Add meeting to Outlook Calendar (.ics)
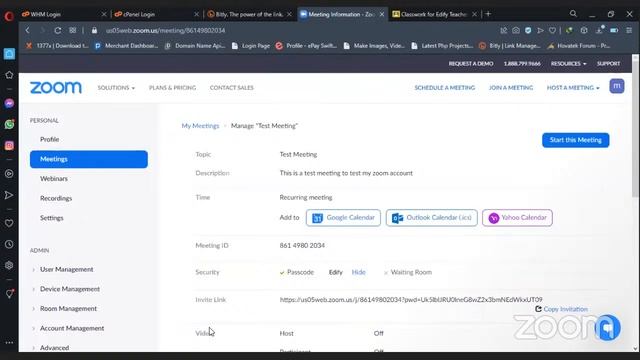640x360 pixels. [x=431, y=218]
